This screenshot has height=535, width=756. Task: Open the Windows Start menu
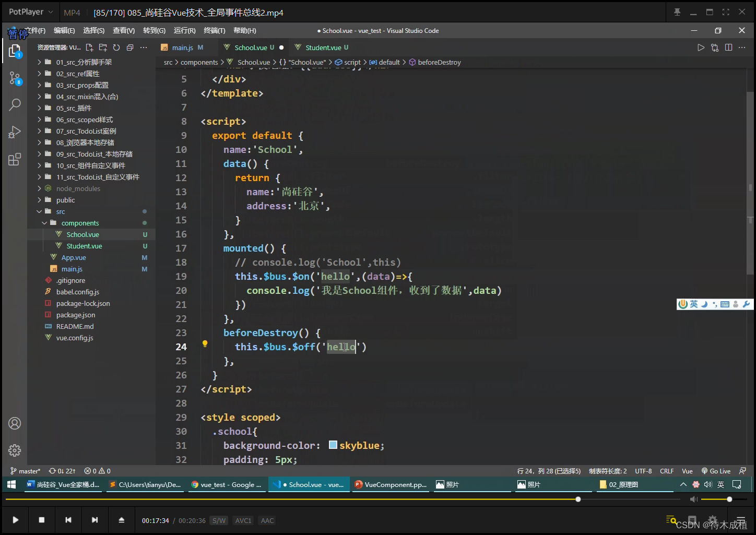(11, 484)
